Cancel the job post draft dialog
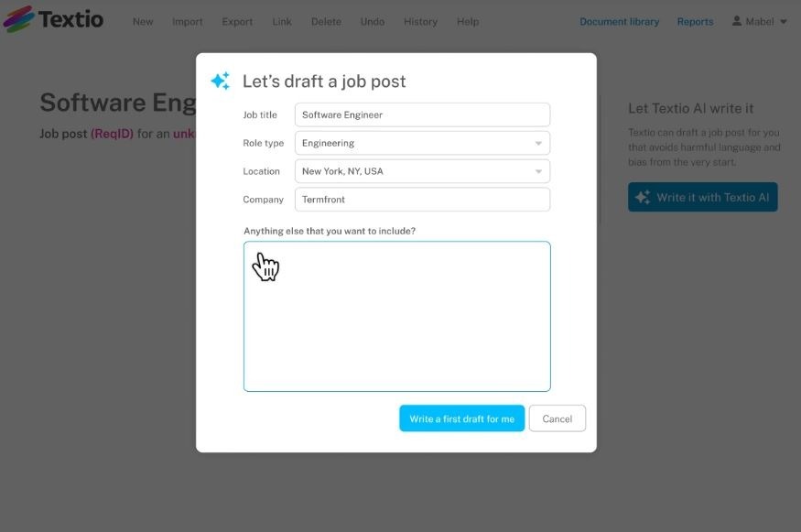 click(557, 418)
